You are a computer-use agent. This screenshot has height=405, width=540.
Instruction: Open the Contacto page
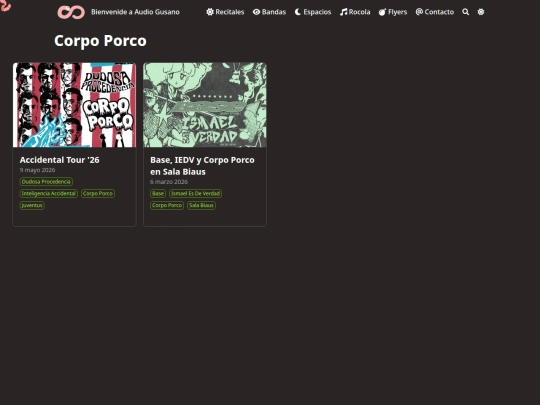tap(435, 12)
